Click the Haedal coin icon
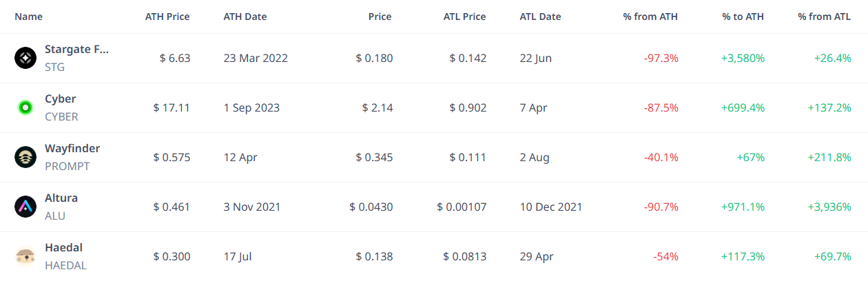The width and height of the screenshot is (868, 281). tap(25, 256)
